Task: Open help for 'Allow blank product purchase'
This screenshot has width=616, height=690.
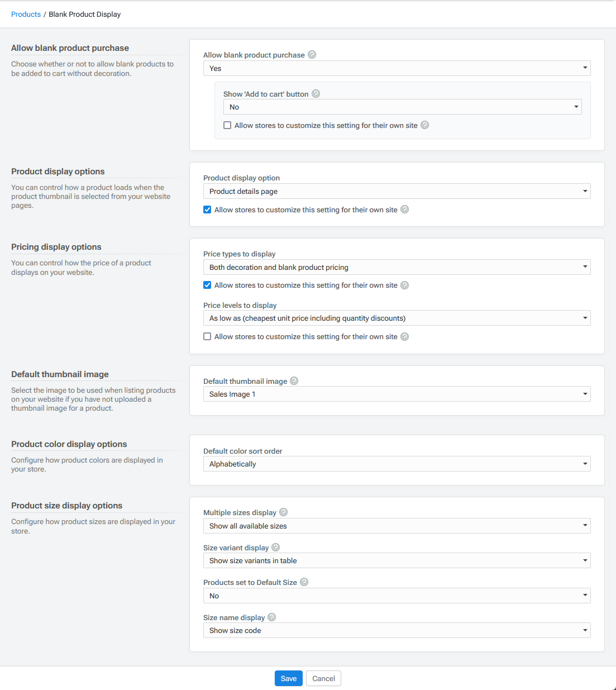Action: click(x=312, y=55)
